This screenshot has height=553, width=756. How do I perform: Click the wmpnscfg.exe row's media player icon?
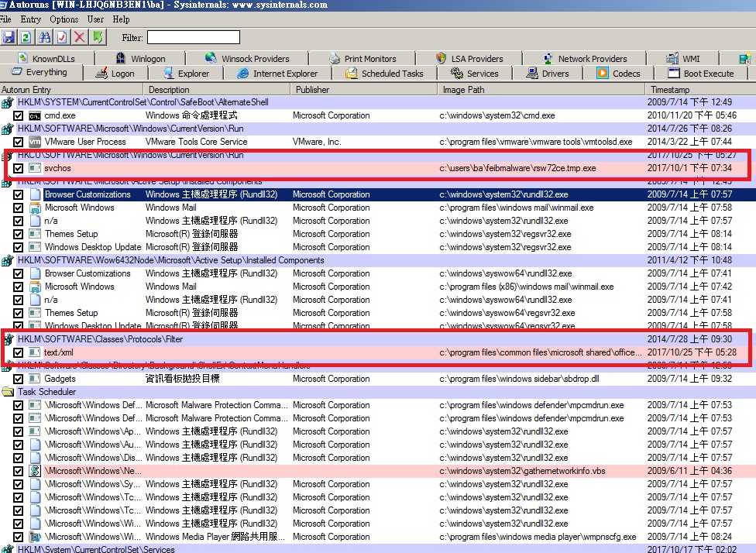coord(35,537)
